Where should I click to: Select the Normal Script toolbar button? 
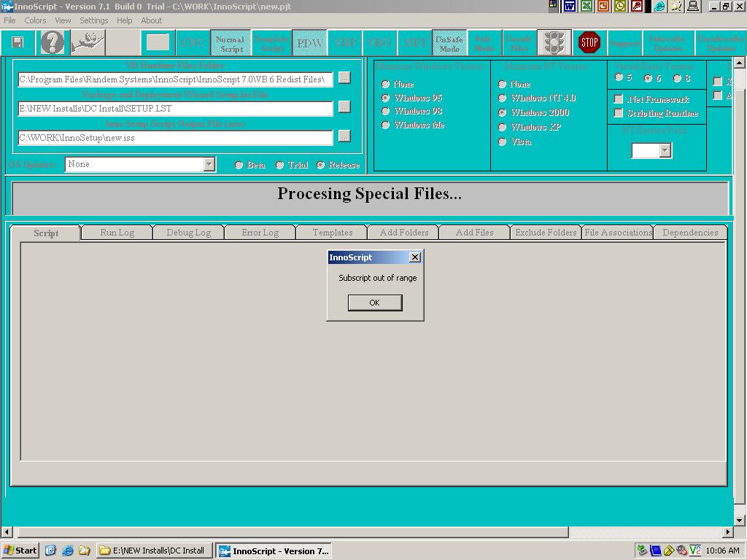coord(231,44)
